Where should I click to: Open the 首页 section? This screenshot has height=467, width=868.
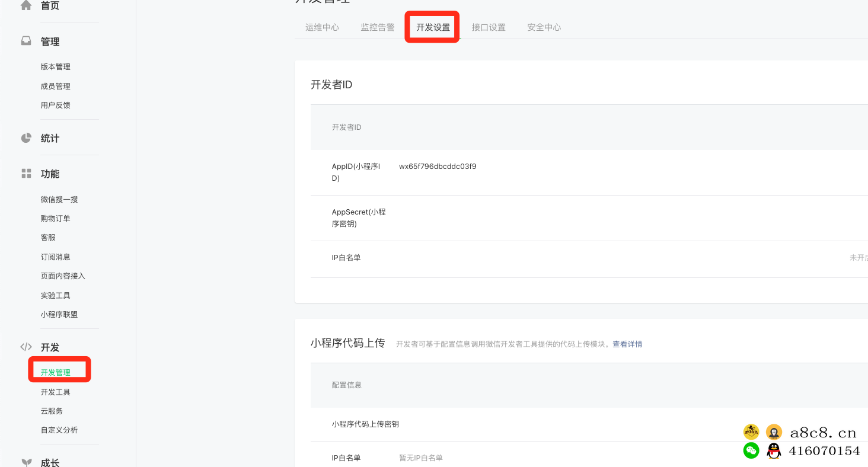coord(50,6)
